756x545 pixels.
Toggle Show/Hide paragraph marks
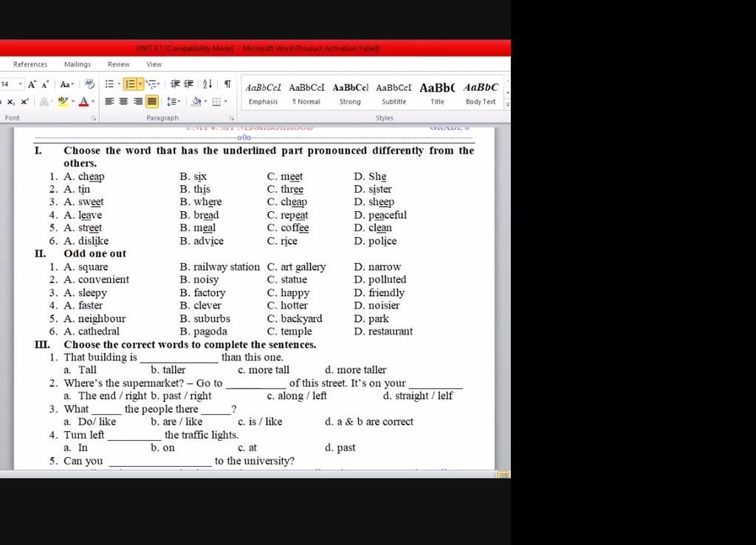pos(227,84)
